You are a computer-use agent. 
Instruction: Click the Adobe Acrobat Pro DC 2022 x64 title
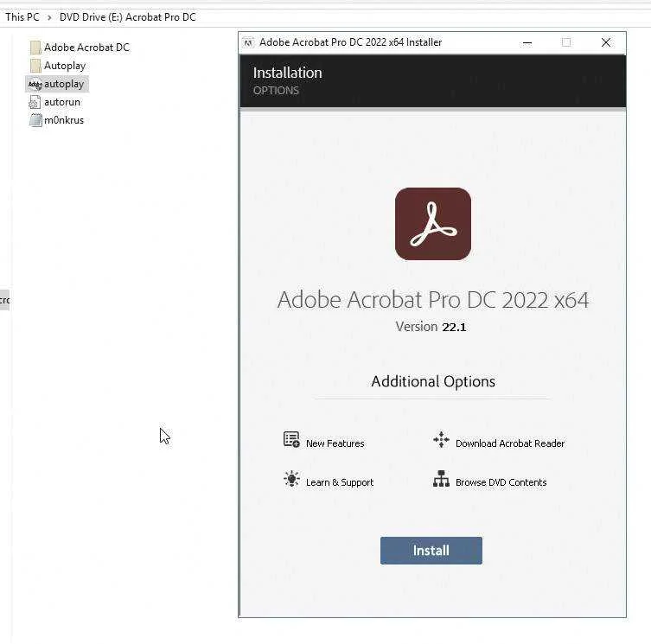433,300
